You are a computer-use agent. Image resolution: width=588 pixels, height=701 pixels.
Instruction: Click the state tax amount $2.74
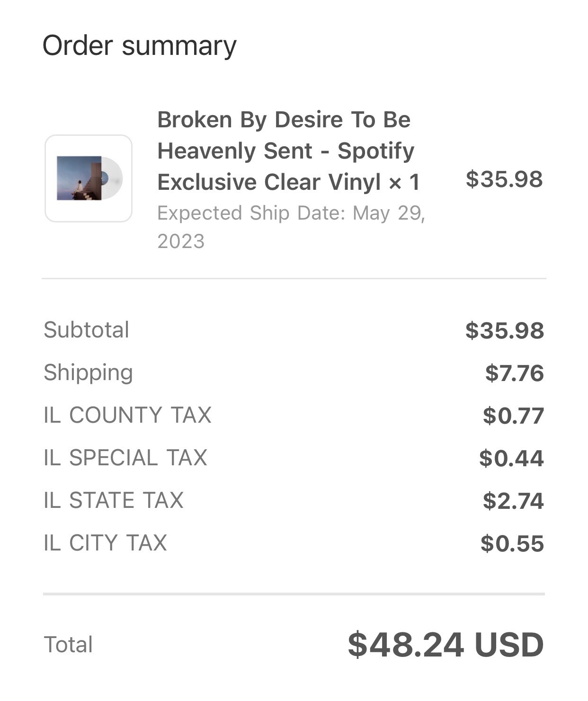[514, 501]
